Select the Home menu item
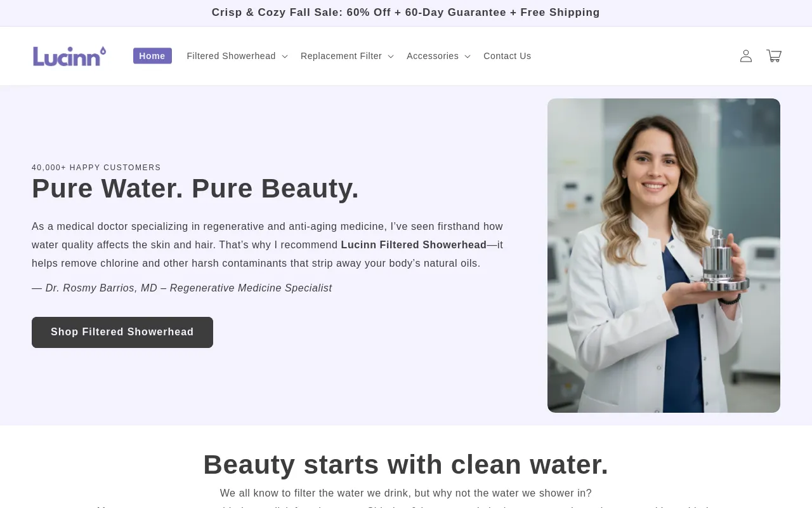The height and width of the screenshot is (508, 812). [x=152, y=56]
